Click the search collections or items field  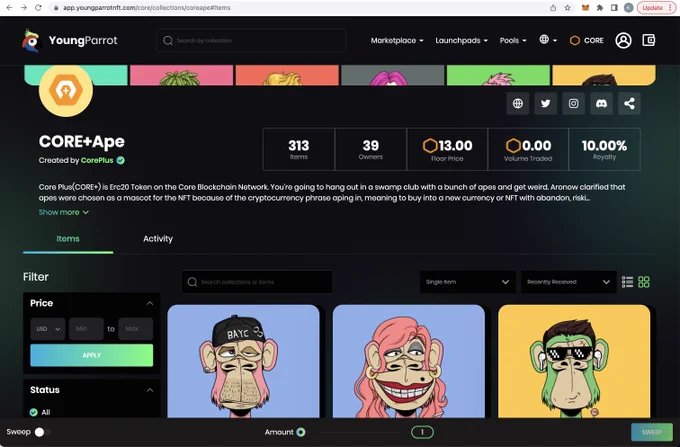pos(257,282)
